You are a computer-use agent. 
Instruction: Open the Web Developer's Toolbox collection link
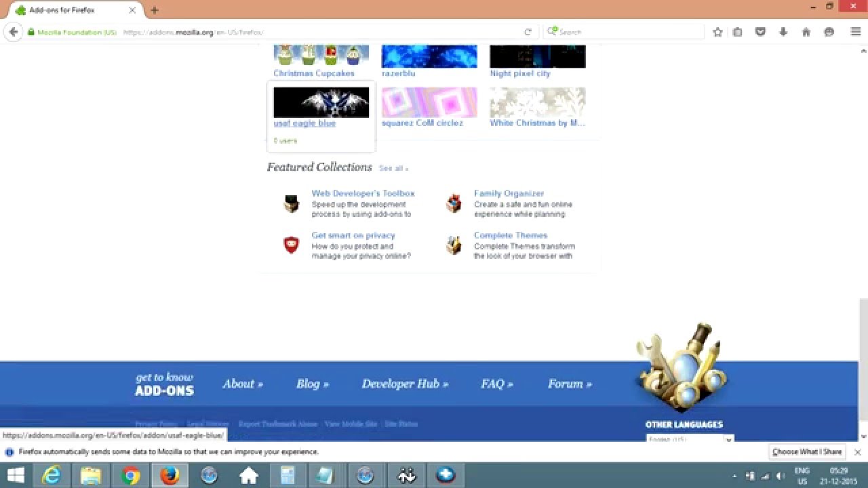[363, 193]
